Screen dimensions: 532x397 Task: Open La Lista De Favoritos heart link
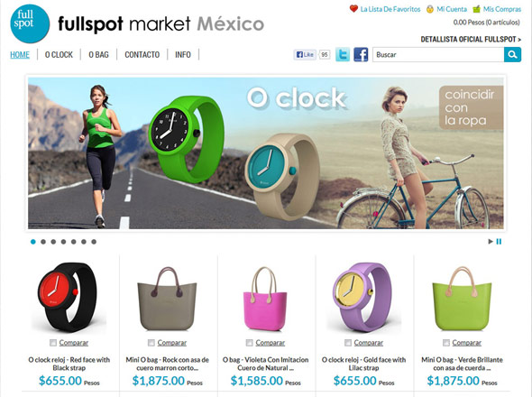385,9
